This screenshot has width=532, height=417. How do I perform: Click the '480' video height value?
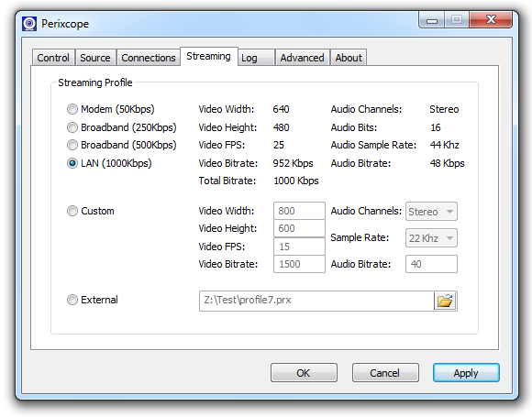pos(282,127)
